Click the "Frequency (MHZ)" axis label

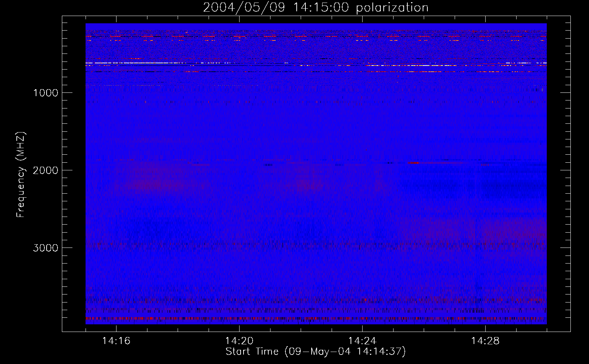pos(21,175)
